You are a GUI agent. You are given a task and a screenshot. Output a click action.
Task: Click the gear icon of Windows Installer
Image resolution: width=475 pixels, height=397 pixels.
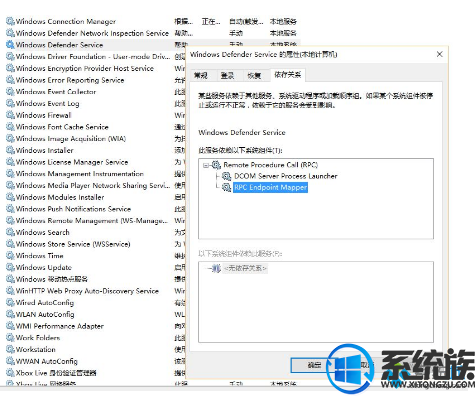tap(10, 150)
